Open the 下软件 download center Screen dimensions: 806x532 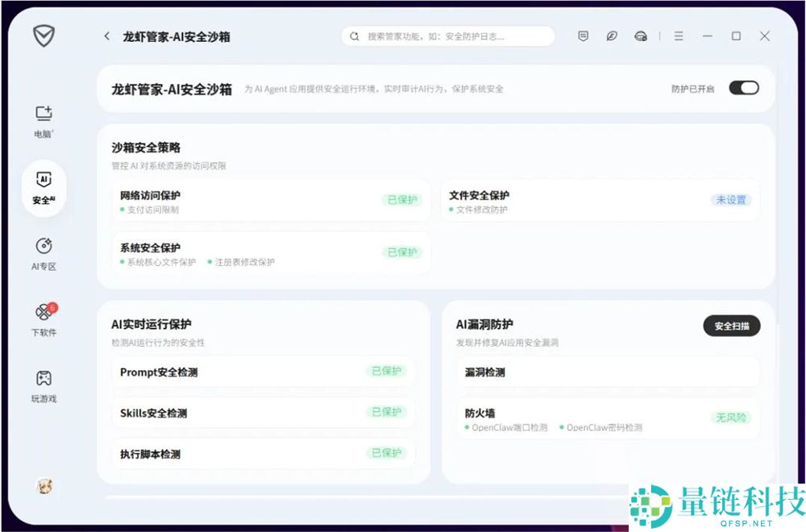click(44, 314)
